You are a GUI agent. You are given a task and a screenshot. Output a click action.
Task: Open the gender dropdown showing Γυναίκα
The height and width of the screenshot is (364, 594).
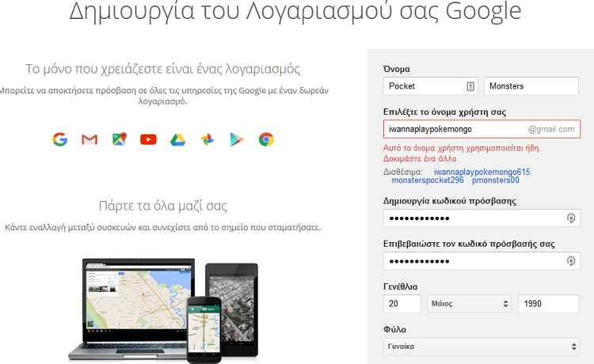[482, 347]
